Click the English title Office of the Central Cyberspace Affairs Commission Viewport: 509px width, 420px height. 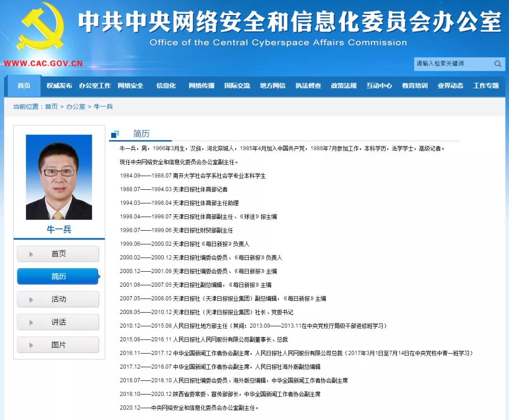[278, 42]
